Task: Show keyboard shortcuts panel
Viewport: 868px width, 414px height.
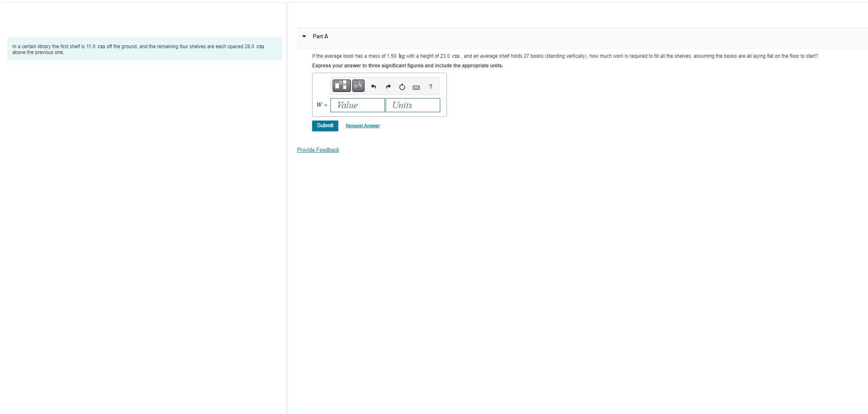Action: [416, 87]
